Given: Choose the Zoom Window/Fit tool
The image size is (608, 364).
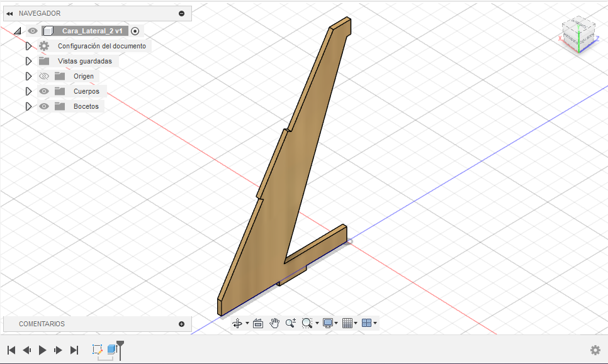Looking at the screenshot, I should 307,323.
